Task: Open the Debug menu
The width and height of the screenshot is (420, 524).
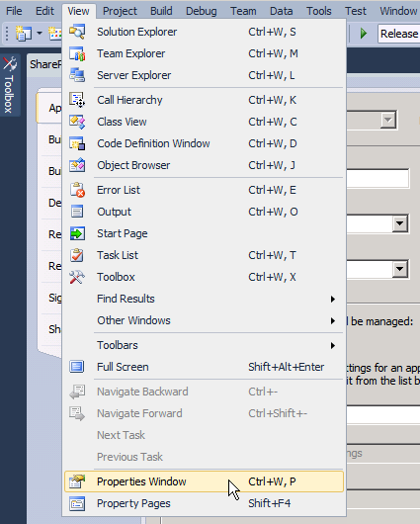Action: coord(202,11)
